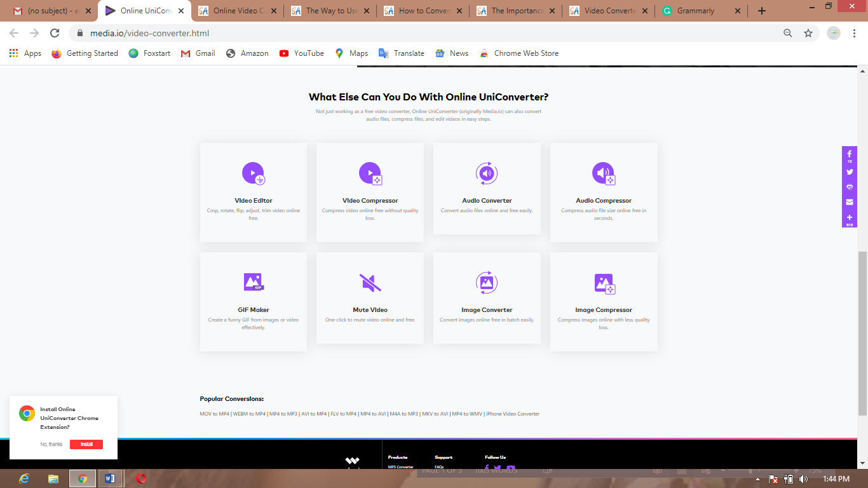Bookmark this page with the star icon

[808, 33]
